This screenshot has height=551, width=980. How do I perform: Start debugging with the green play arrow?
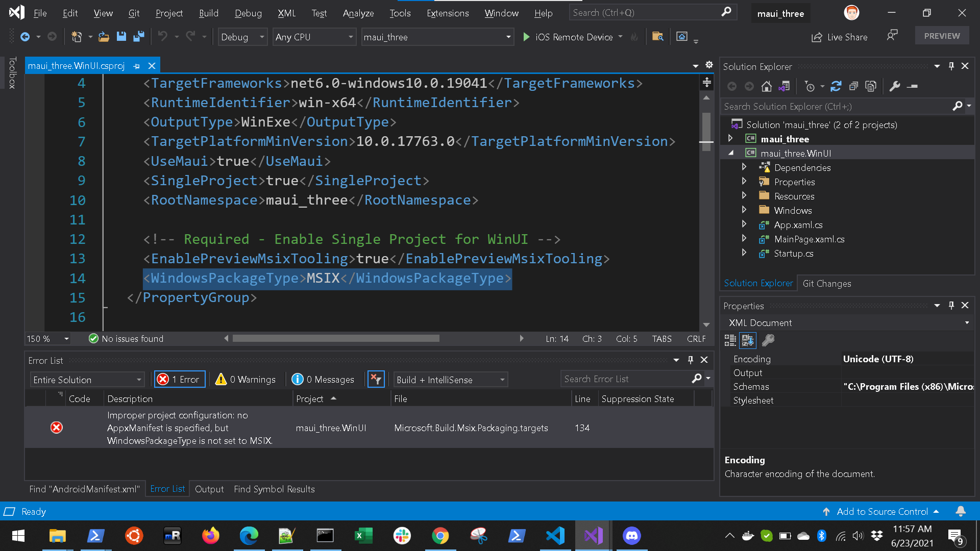[x=526, y=37]
